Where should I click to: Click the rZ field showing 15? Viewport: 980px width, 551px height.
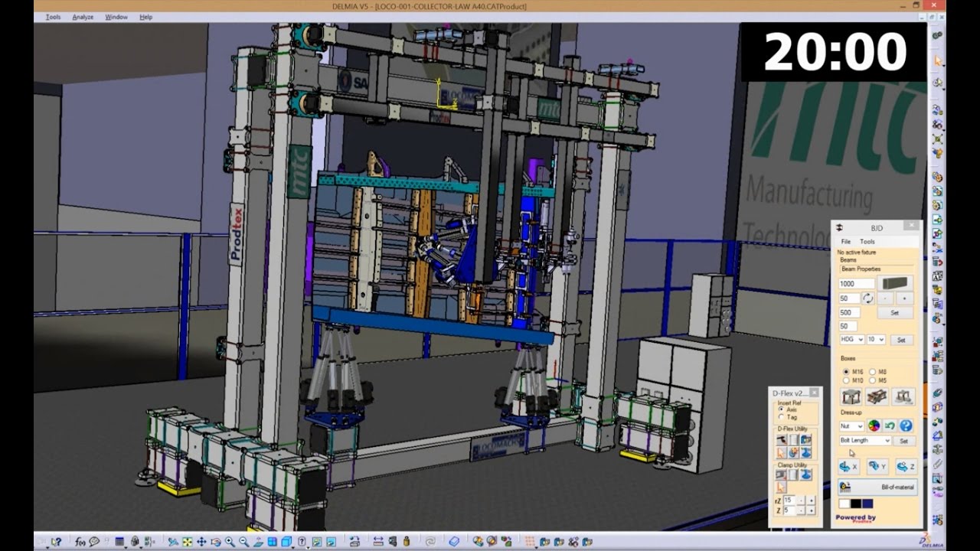click(789, 500)
